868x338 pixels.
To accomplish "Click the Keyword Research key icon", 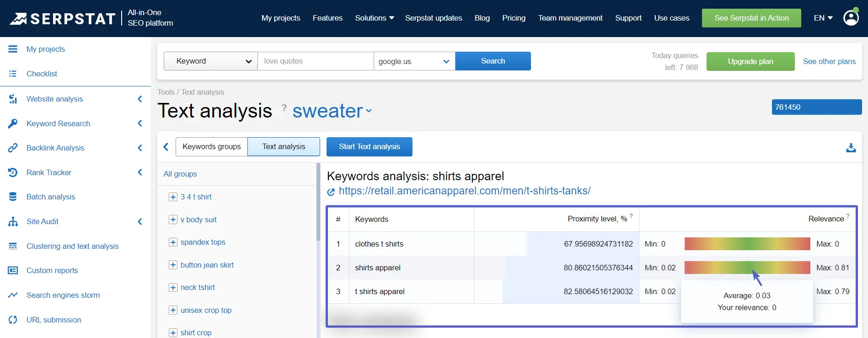I will [x=13, y=123].
